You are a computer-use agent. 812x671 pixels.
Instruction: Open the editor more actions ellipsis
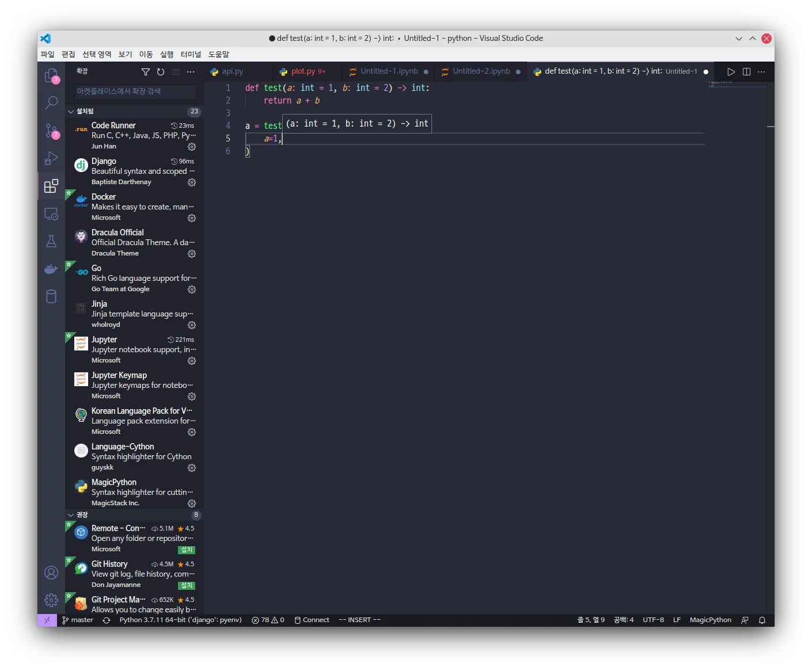click(761, 72)
